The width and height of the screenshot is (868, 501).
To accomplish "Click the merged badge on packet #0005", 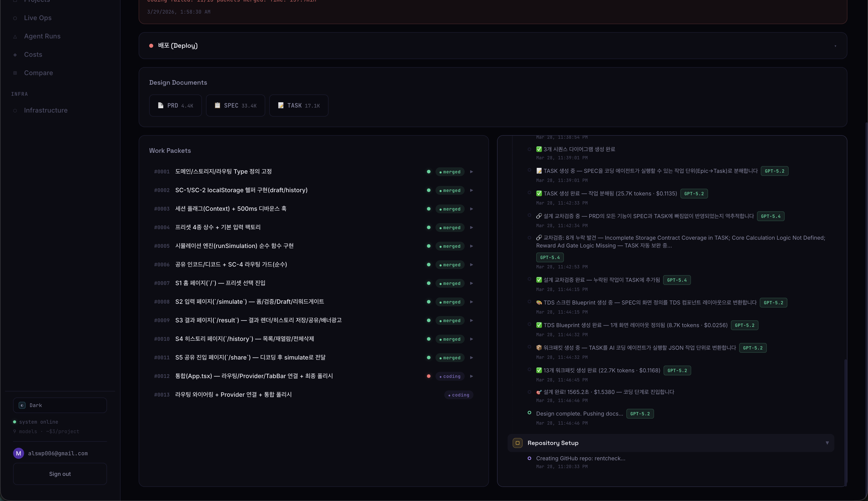I will [450, 246].
